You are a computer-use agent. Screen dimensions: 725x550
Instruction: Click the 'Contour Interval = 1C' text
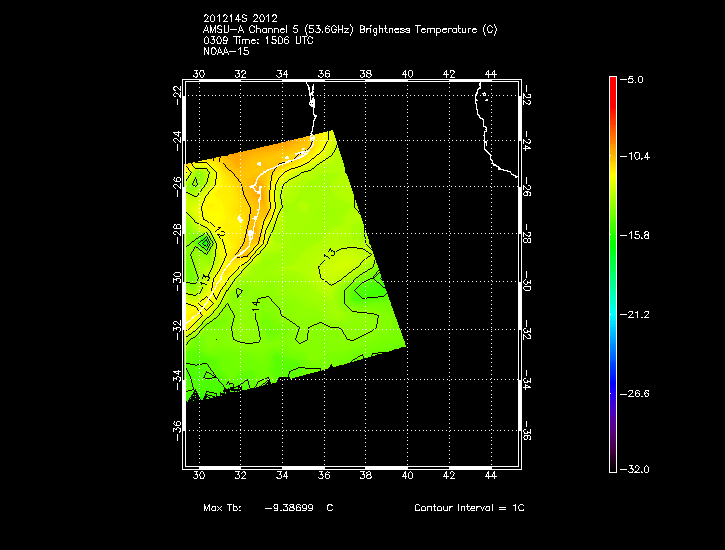click(x=469, y=508)
